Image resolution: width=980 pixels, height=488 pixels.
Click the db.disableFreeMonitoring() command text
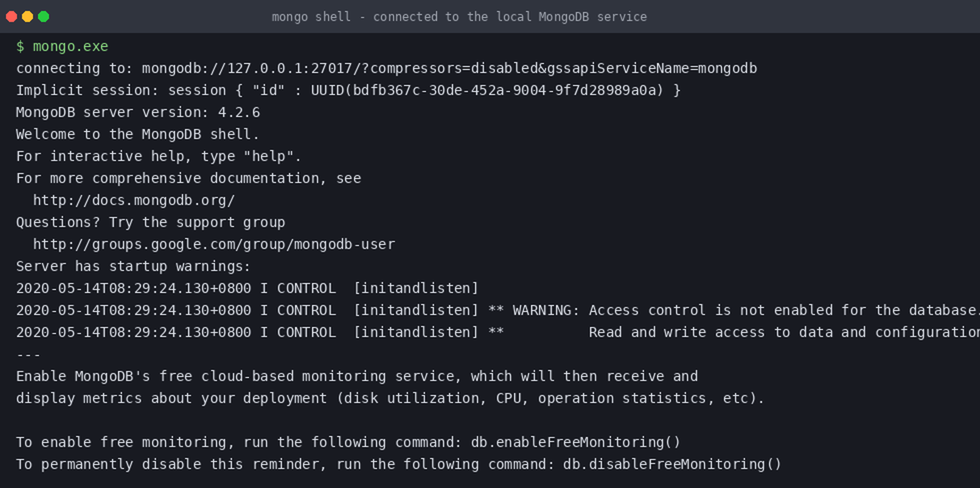click(x=672, y=464)
